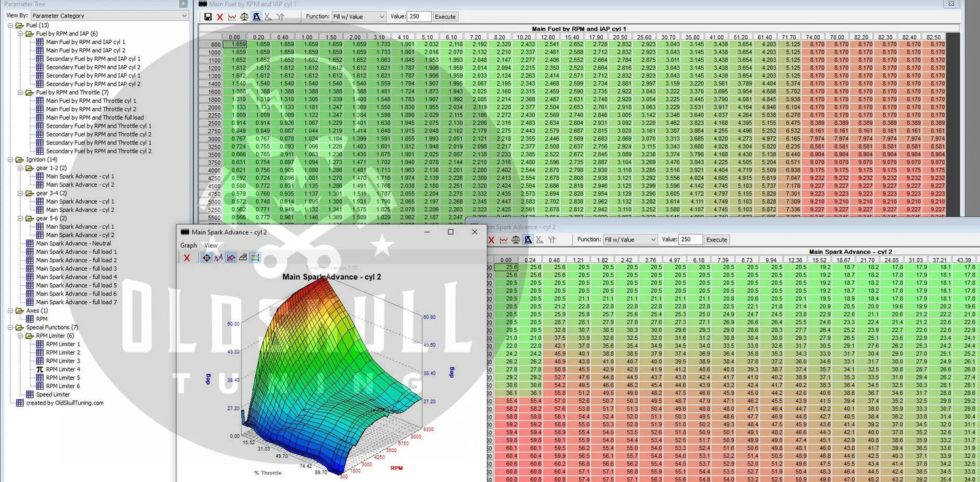Click the Value field in Main Fuel toolbar

pyautogui.click(x=418, y=16)
